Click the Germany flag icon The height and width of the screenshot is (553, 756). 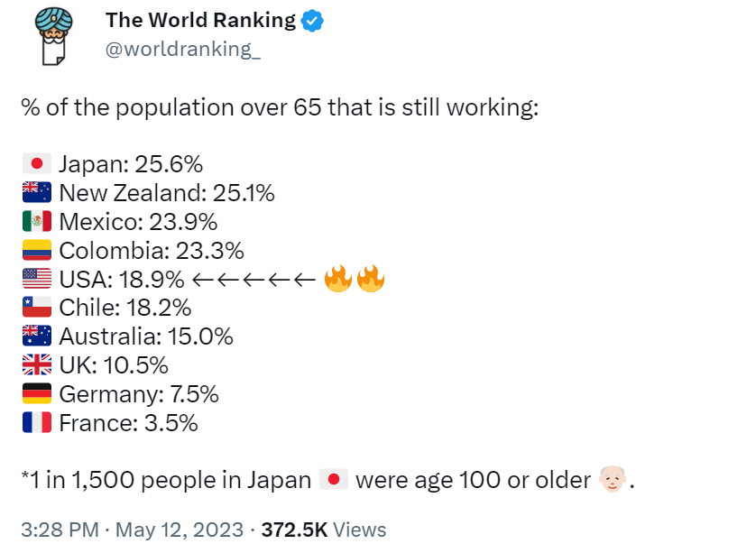(x=37, y=395)
